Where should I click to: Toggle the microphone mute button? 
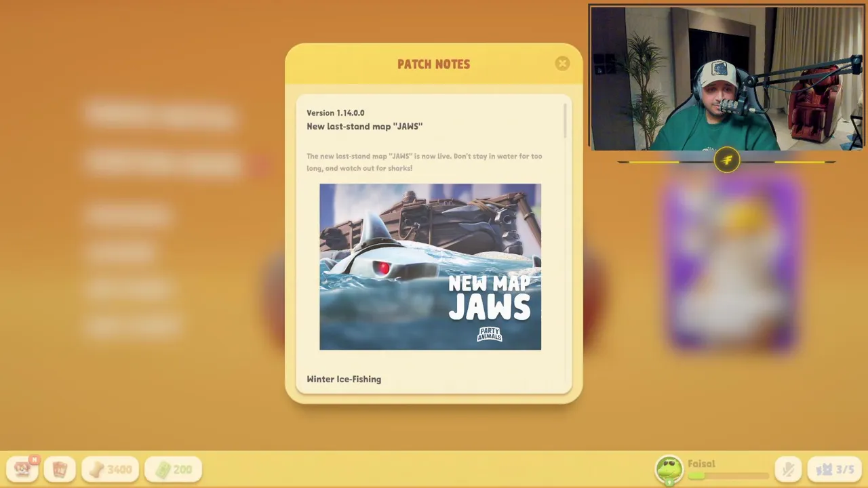(787, 469)
